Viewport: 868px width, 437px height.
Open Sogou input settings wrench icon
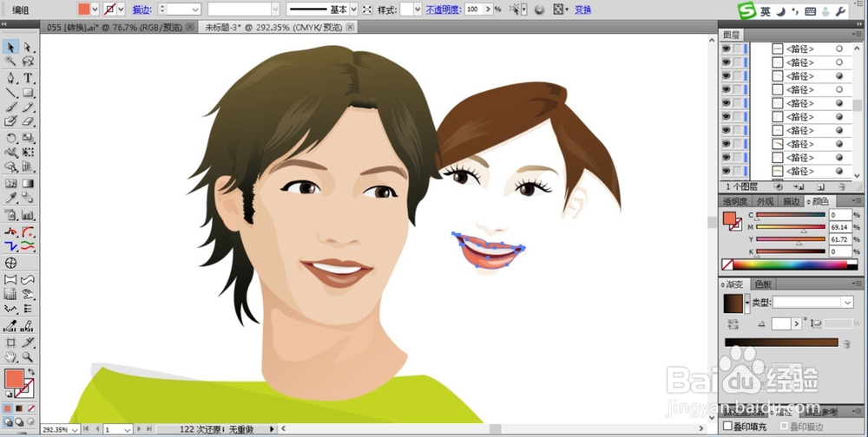coord(839,10)
